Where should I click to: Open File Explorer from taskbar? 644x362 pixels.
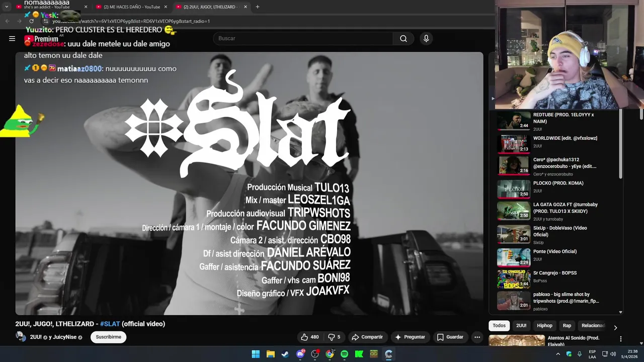(x=270, y=354)
